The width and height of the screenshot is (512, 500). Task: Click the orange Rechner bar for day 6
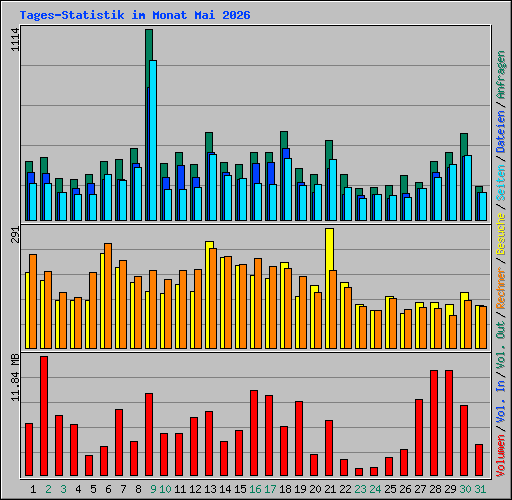click(x=108, y=296)
